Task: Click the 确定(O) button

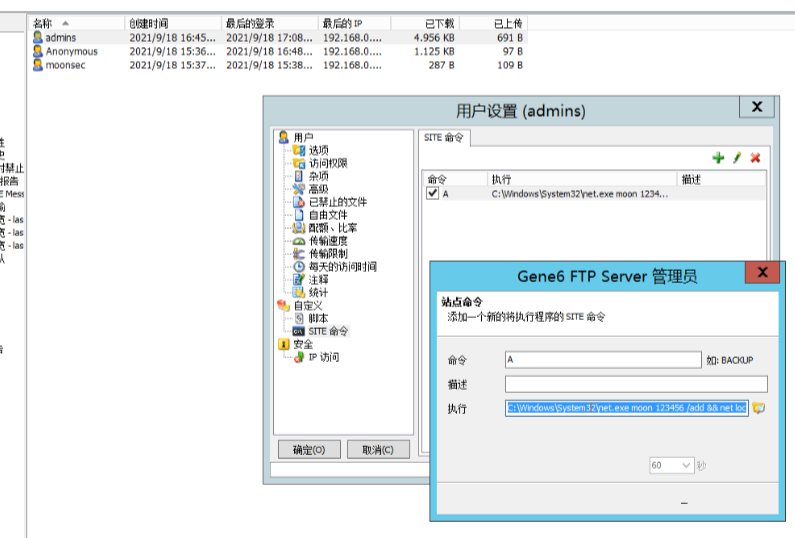Action: (309, 450)
